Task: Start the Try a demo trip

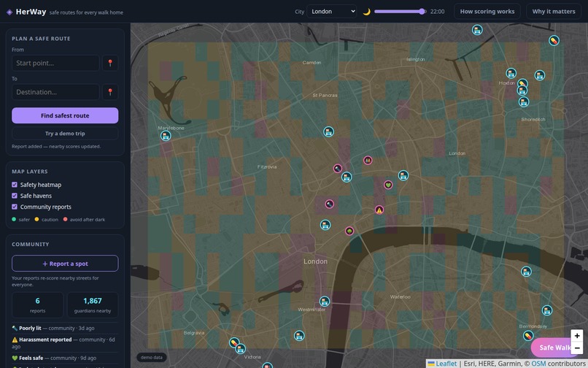Action: pyautogui.click(x=65, y=134)
